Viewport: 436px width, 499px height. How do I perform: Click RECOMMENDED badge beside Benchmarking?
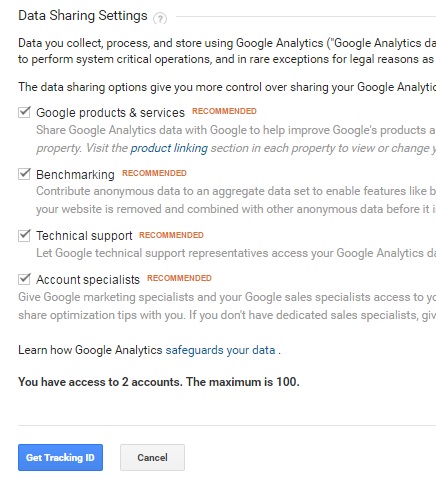pyautogui.click(x=154, y=173)
